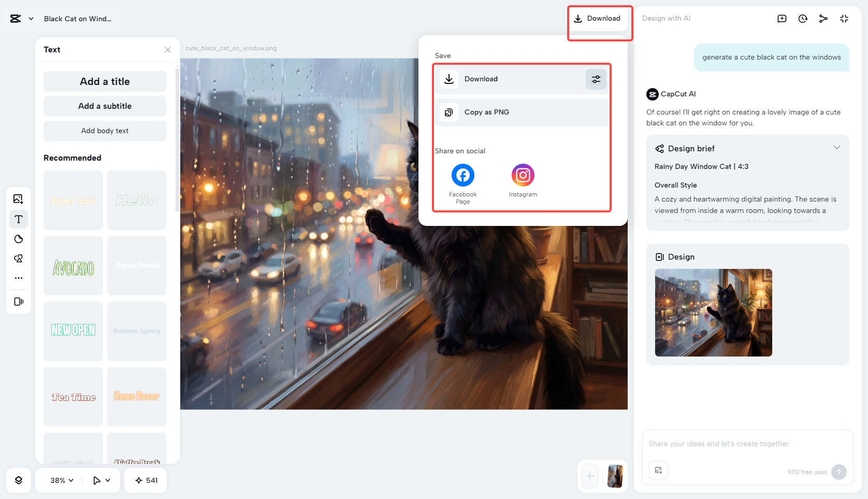Collapse the Design with AI panel

844,19
